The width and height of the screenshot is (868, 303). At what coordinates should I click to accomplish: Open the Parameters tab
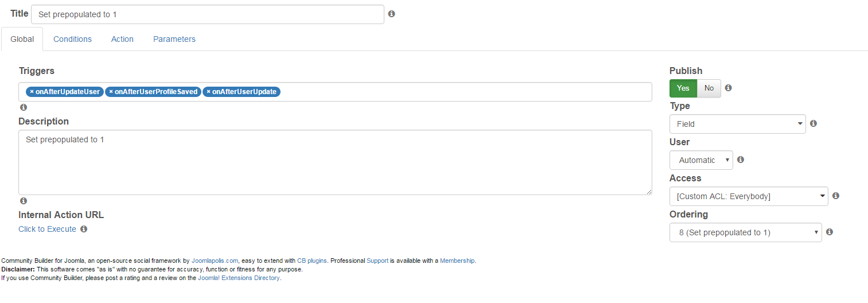tap(174, 39)
